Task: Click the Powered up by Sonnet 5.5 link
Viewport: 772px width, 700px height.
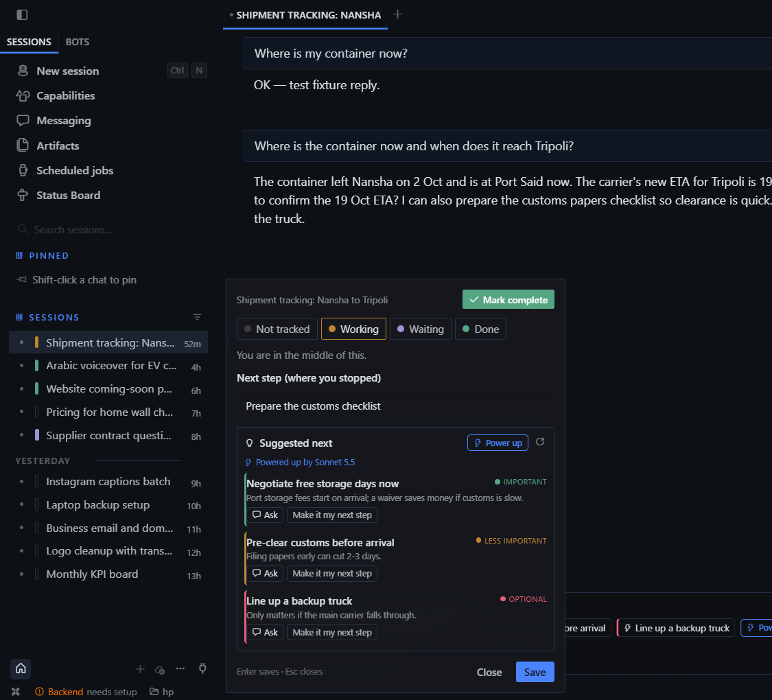Action: [300, 463]
